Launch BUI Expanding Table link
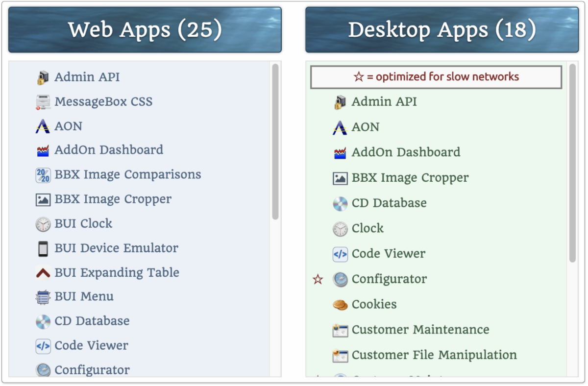This screenshot has height=386, width=588. coord(117,273)
